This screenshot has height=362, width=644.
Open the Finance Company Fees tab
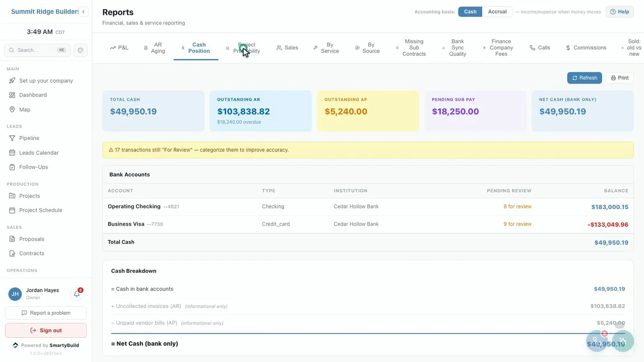(x=498, y=48)
